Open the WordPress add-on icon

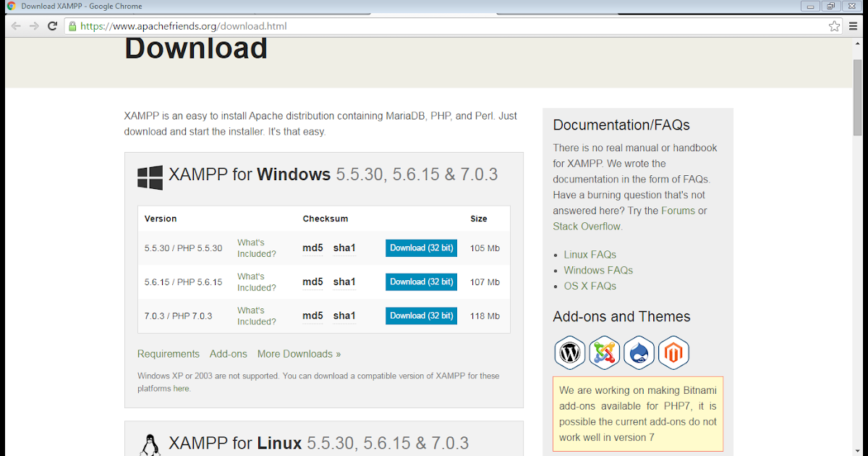(x=570, y=352)
